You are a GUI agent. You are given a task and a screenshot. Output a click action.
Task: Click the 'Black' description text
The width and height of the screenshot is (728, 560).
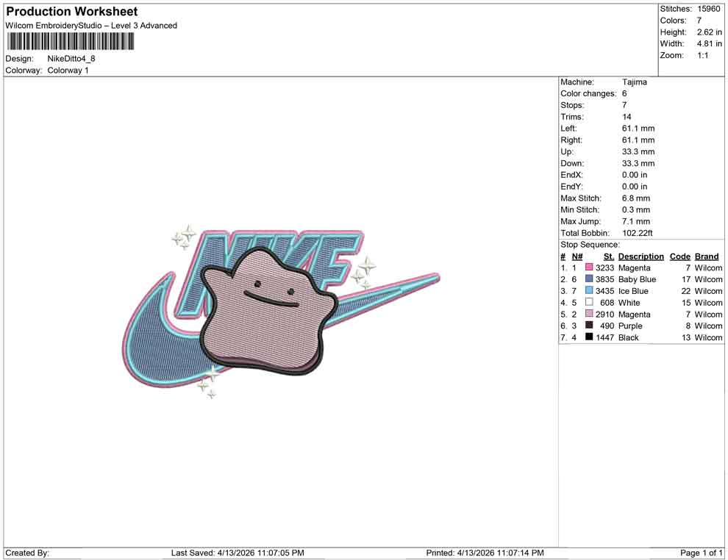(628, 337)
